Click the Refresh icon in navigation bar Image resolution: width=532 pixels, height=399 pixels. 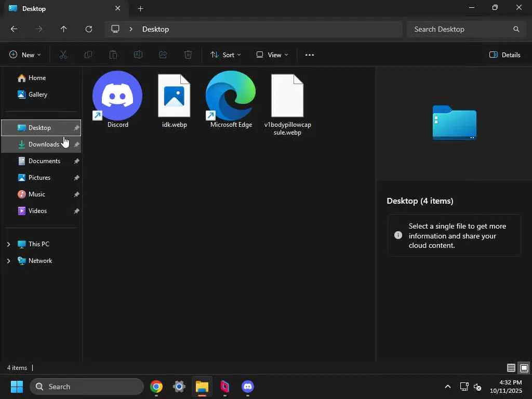click(89, 29)
